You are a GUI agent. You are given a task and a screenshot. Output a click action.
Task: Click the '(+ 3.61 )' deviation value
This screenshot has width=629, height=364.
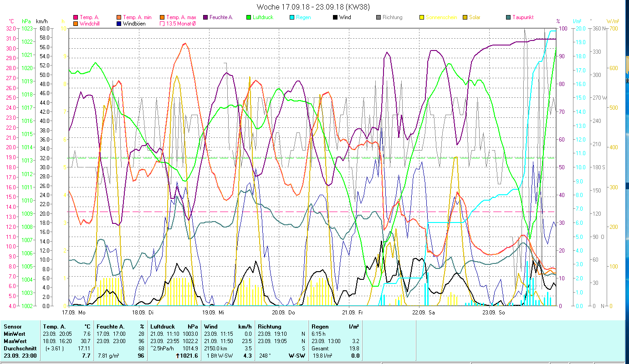tap(54, 349)
